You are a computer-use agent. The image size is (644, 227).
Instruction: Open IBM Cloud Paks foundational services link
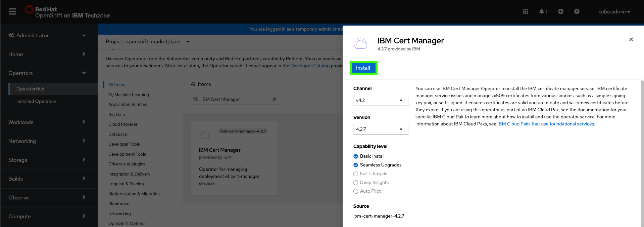(545, 124)
